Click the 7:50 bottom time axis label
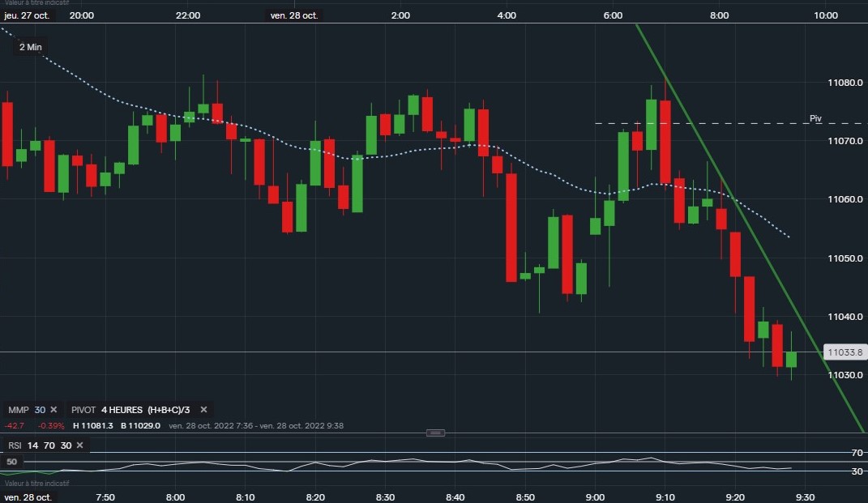 tap(105, 497)
